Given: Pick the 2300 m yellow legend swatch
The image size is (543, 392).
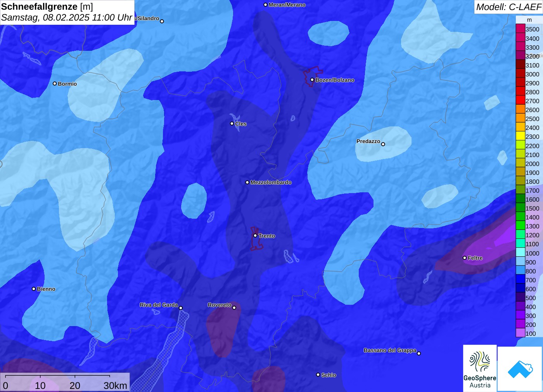Looking at the screenshot, I should click(521, 136).
